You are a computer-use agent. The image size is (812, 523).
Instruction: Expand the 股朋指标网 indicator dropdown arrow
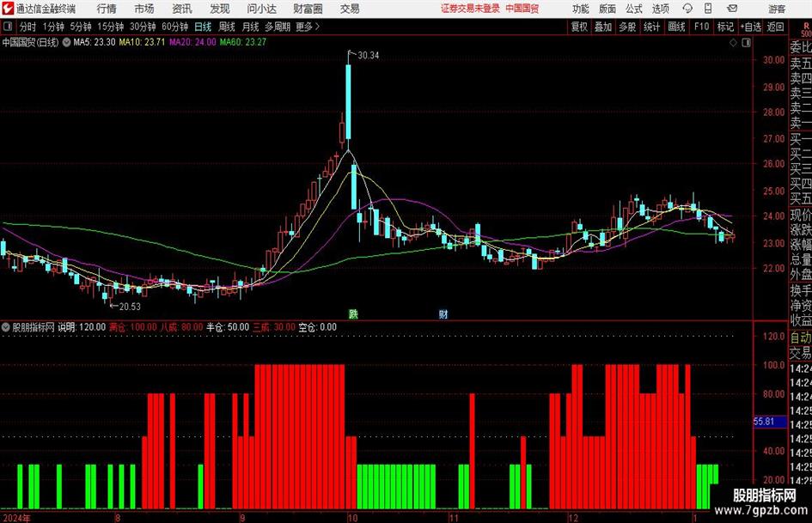coord(6,327)
